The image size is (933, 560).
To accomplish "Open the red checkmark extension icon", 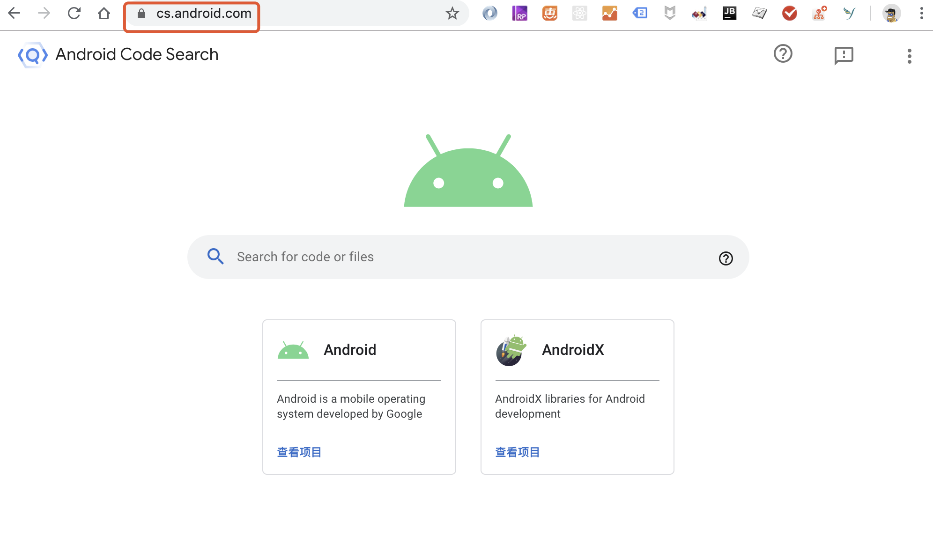I will 790,13.
